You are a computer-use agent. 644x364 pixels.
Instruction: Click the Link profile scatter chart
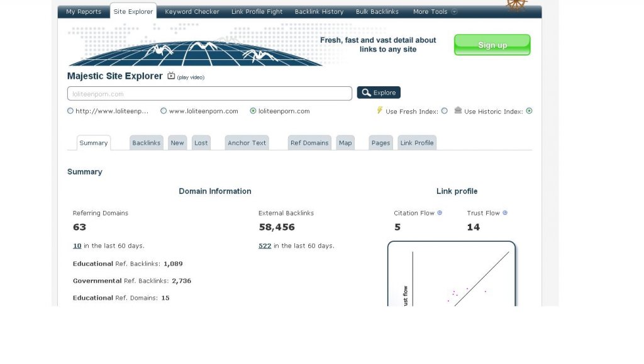[x=452, y=274]
